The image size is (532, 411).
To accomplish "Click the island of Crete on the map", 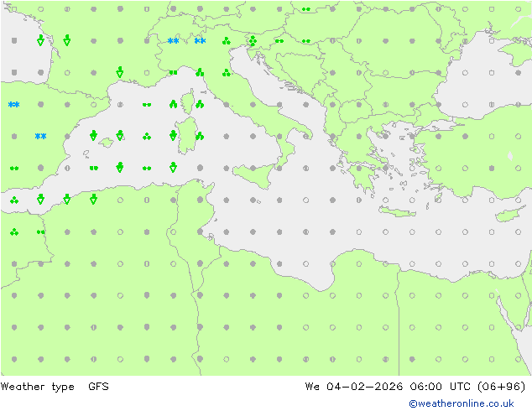I will (397, 211).
